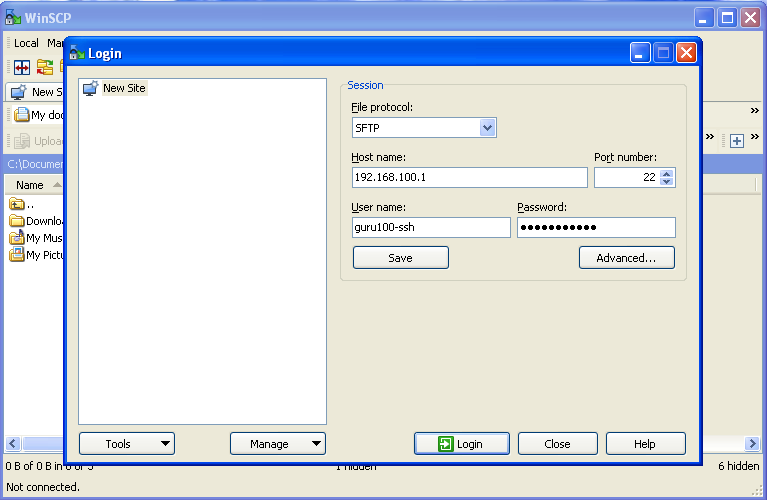Click into the Password field
The height and width of the screenshot is (500, 767).
pos(596,228)
